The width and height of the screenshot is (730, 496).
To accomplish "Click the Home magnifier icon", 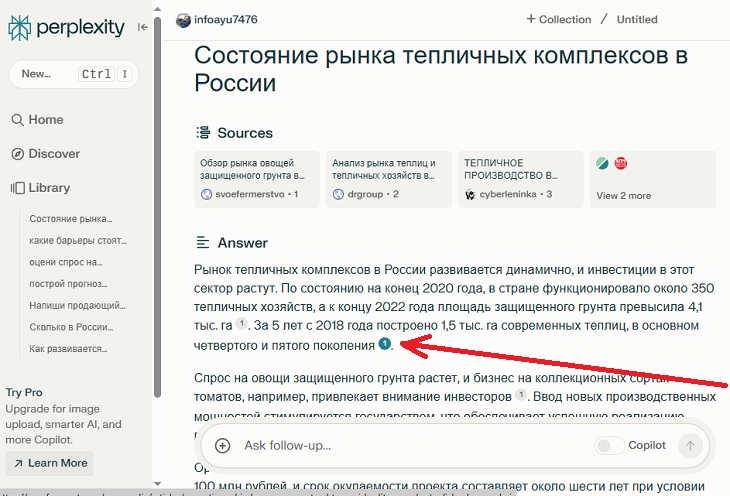I will click(x=17, y=120).
